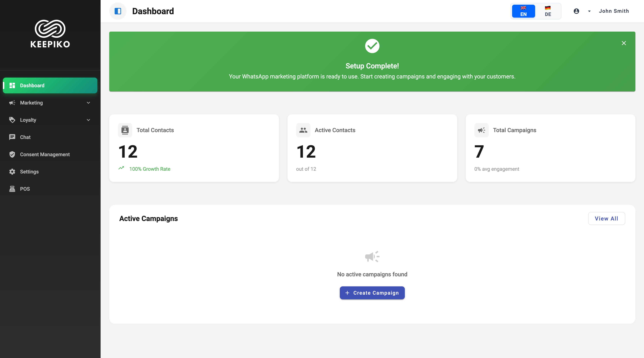The width and height of the screenshot is (644, 358).
Task: Click the Keepiko logo
Action: click(50, 34)
